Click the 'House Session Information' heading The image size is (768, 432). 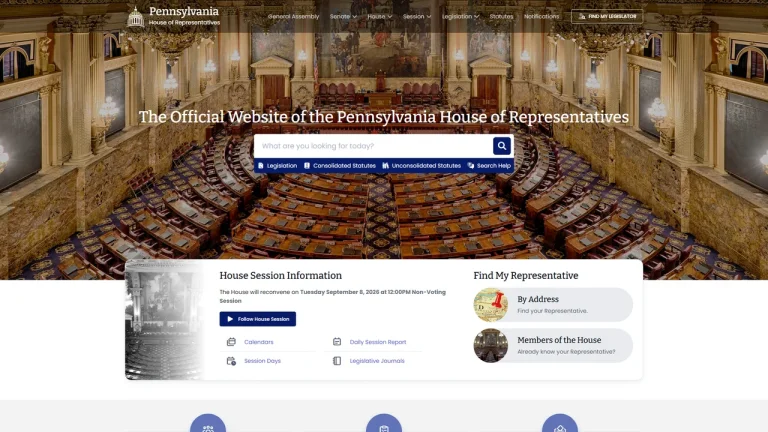click(x=281, y=276)
